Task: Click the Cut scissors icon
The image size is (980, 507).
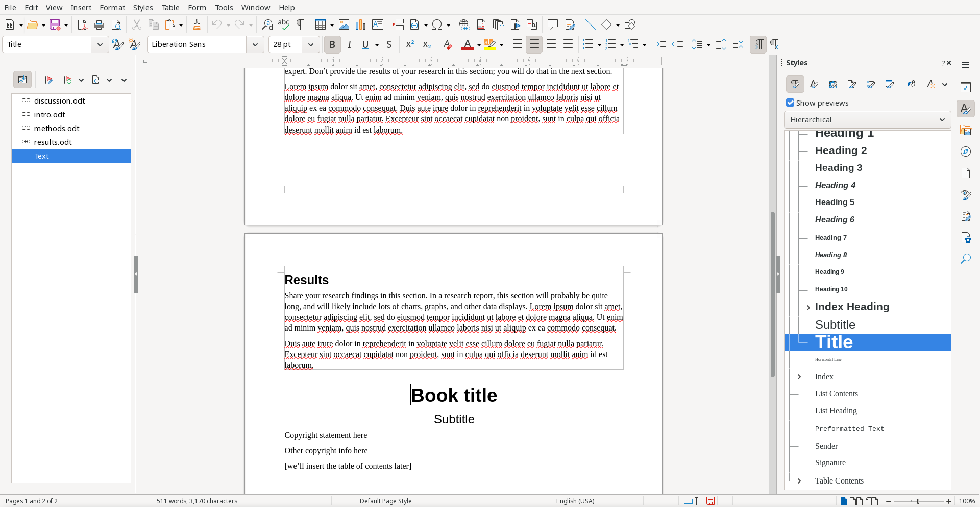Action: [136, 24]
